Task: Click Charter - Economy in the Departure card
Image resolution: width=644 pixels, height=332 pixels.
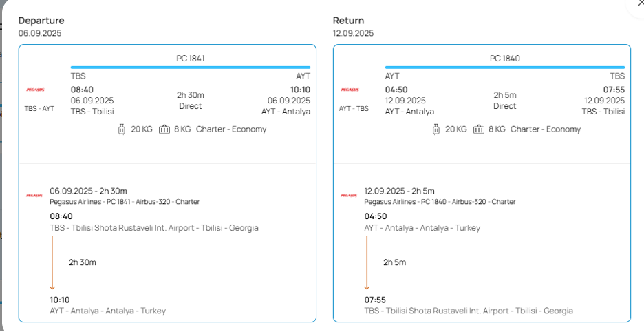Action: coord(230,129)
